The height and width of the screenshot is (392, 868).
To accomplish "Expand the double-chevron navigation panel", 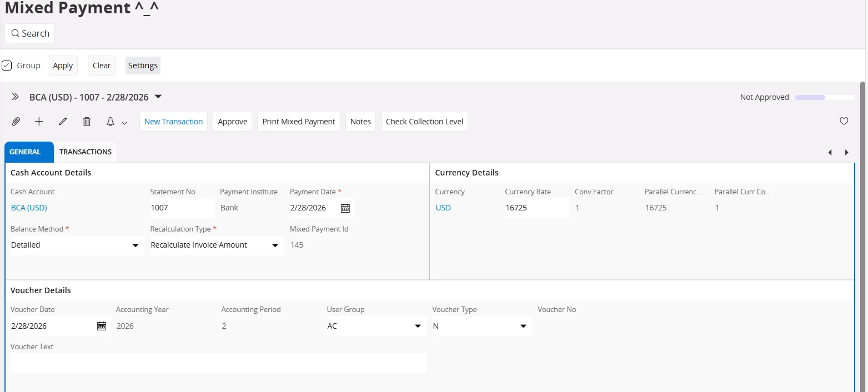I will pyautogui.click(x=16, y=97).
